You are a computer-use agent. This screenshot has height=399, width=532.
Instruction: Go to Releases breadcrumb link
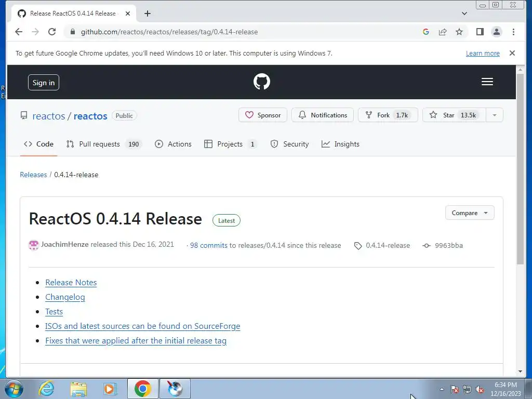[33, 175]
